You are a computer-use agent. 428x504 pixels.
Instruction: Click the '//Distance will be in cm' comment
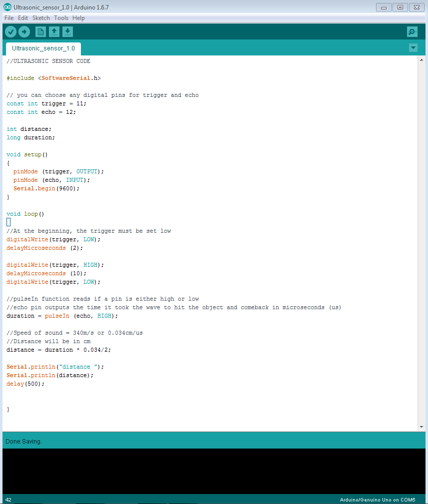(x=48, y=341)
